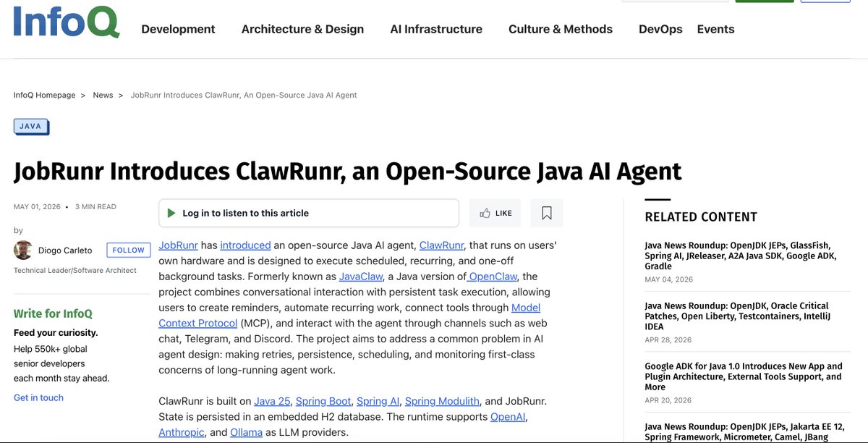Open the AI Infrastructure menu
868x443 pixels.
click(x=436, y=29)
